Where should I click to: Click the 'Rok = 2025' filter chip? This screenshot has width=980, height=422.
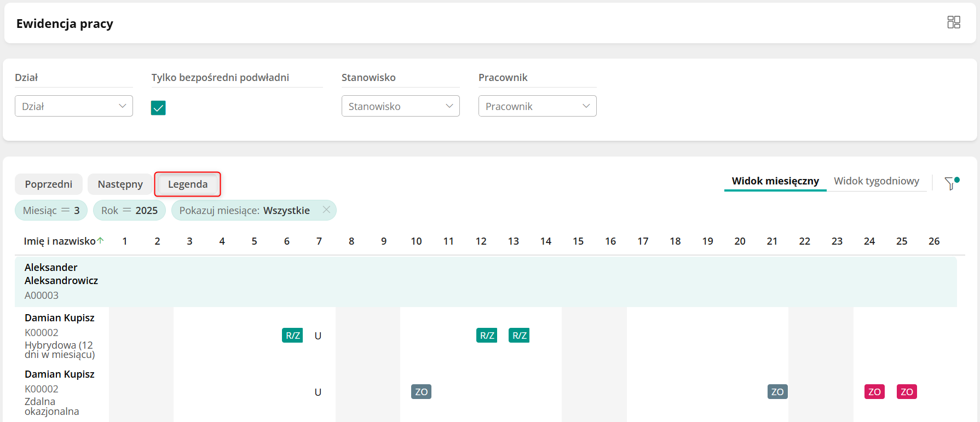click(x=129, y=211)
